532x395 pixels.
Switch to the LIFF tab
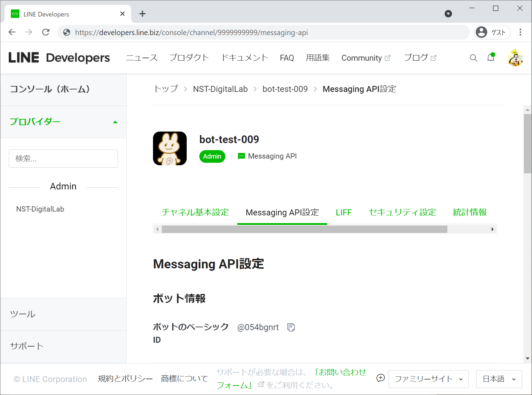tap(344, 213)
